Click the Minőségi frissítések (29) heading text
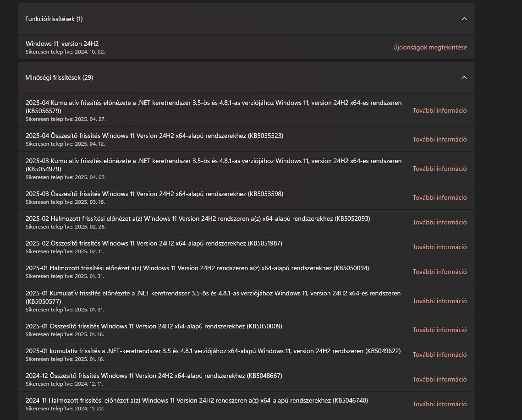This screenshot has height=420, width=522. (59, 77)
